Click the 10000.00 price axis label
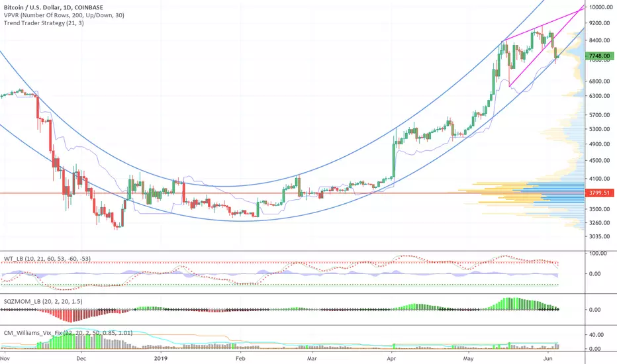This screenshot has height=364, width=617. click(600, 7)
